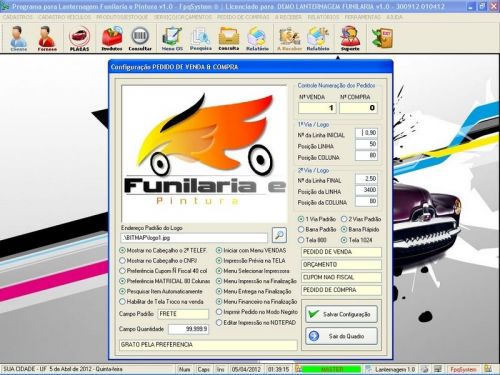Image resolution: width=500 pixels, height=375 pixels.
Task: Click the green MASTER status bar
Action: pos(332,369)
